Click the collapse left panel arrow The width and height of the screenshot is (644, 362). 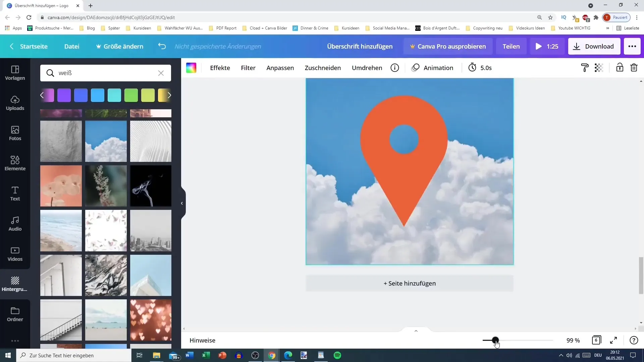pos(181,203)
